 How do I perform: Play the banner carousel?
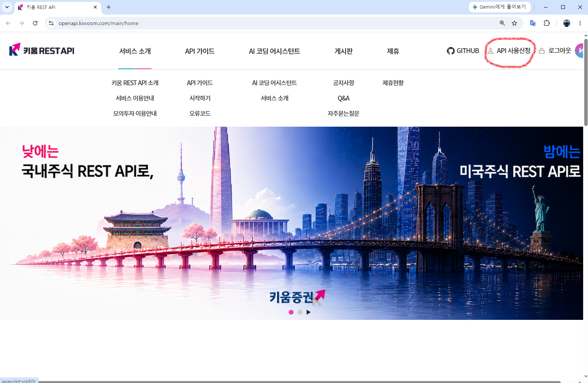pyautogui.click(x=309, y=312)
